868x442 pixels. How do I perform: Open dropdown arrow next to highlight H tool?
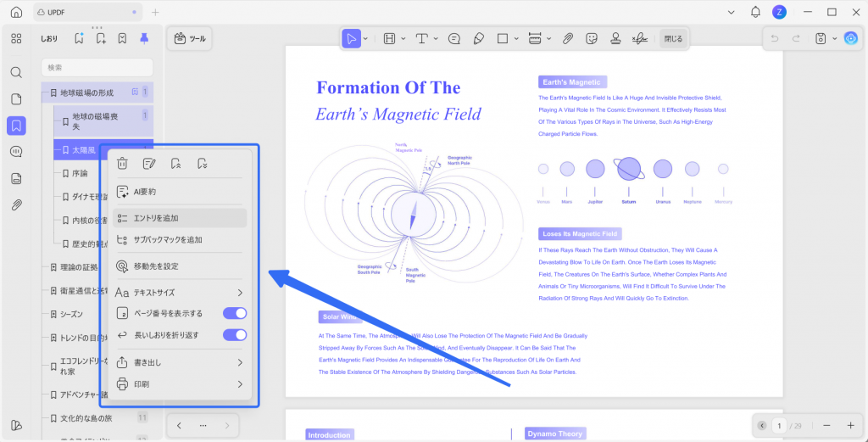[x=403, y=39]
